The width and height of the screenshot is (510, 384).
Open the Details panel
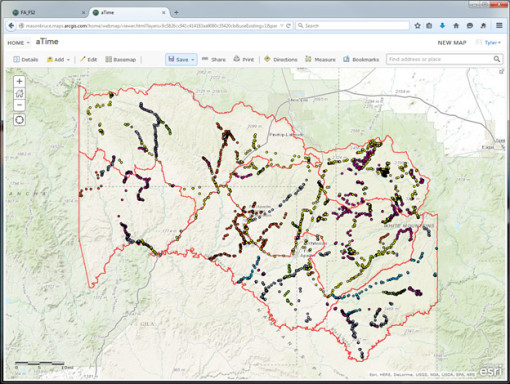tap(26, 60)
